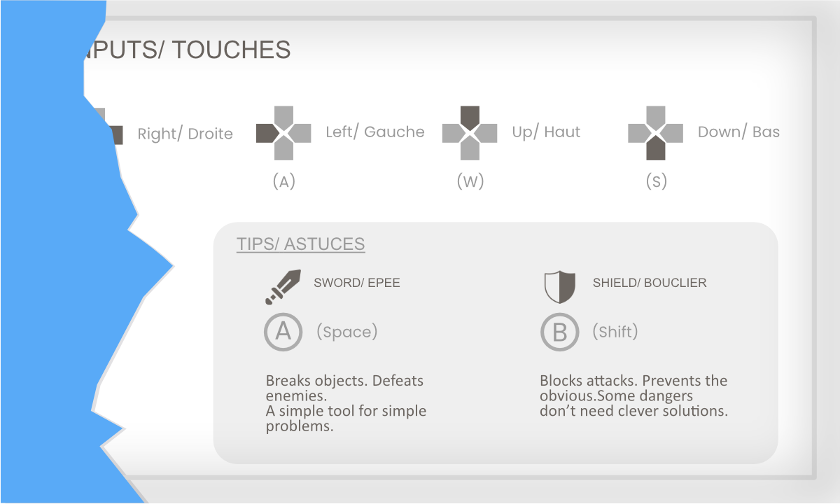Click the TIPS/ ASTUCES underlined heading
This screenshot has width=840, height=504.
tap(300, 244)
